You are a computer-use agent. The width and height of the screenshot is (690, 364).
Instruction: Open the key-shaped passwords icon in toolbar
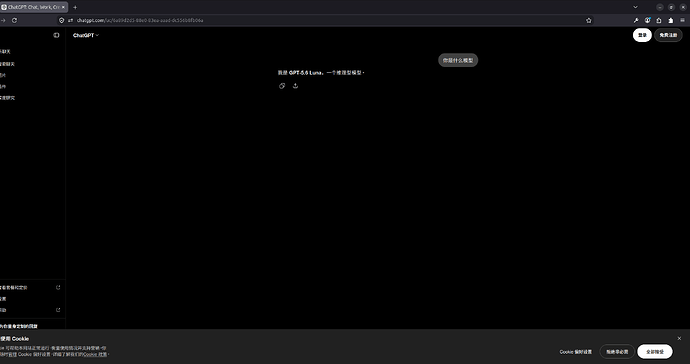[x=636, y=20]
